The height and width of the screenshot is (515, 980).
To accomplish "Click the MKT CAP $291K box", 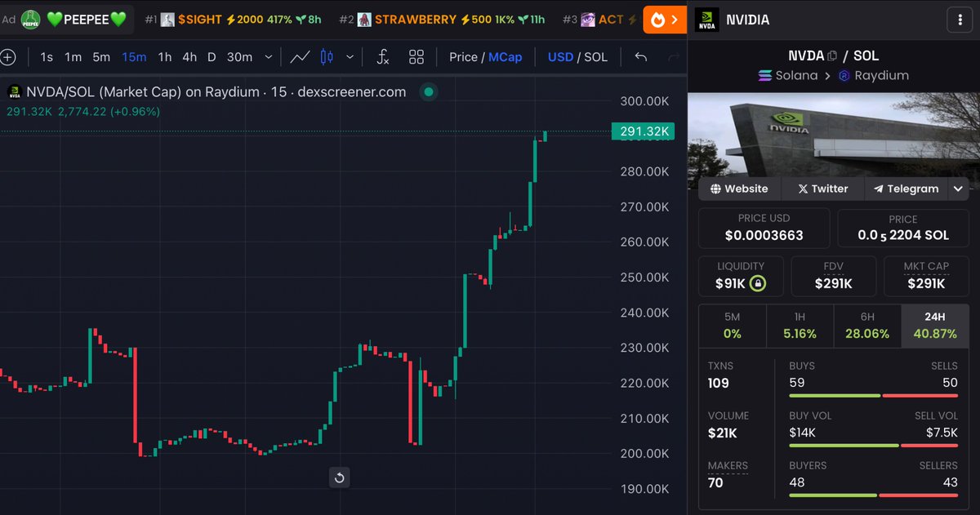I will click(x=926, y=276).
